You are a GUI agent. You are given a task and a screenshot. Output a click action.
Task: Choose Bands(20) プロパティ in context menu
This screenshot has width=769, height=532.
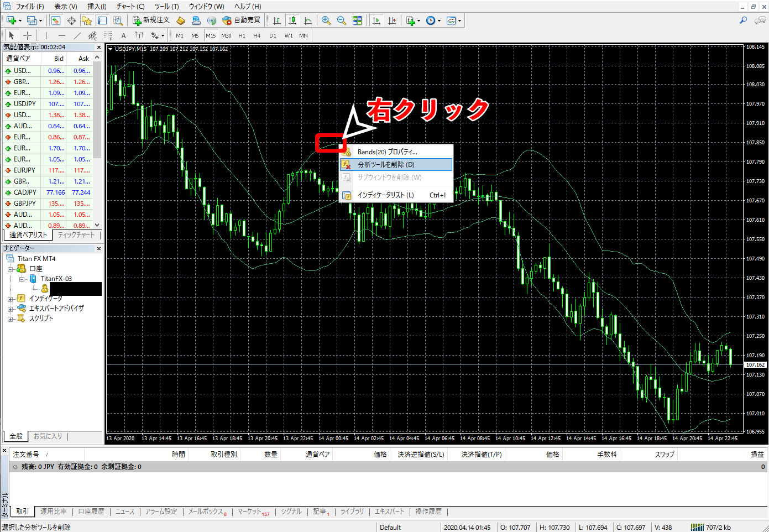click(x=396, y=152)
